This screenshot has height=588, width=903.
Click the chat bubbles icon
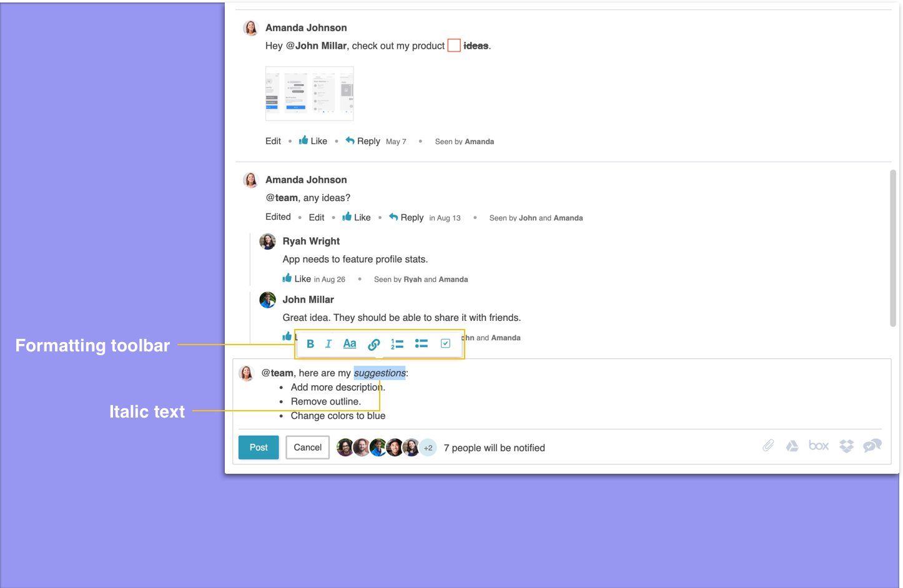click(x=872, y=446)
